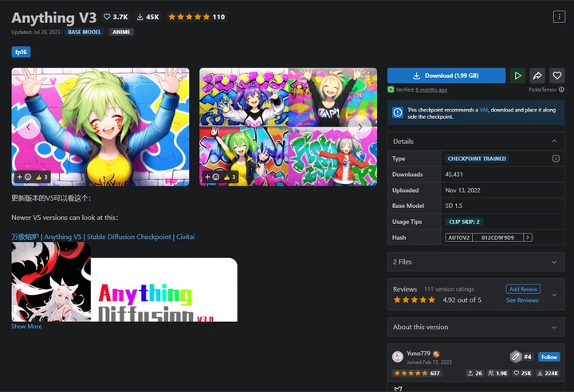Open the three-dot options menu at top right
The width and height of the screenshot is (574, 392).
559,17
